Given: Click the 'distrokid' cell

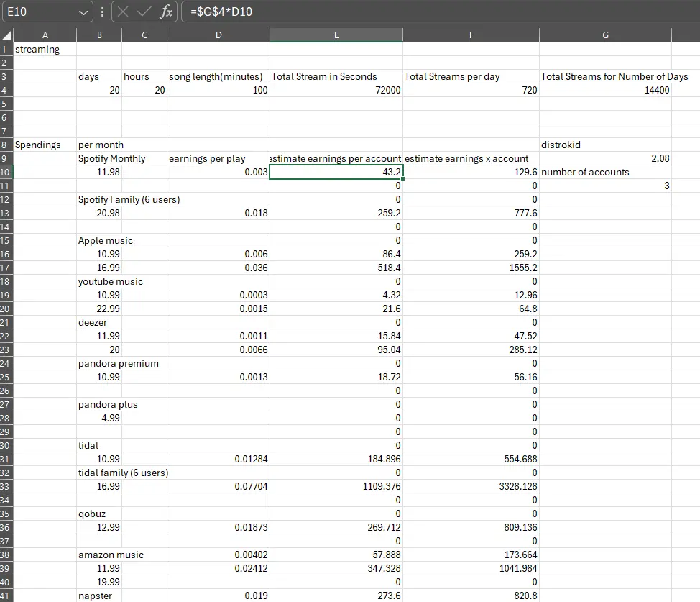Looking at the screenshot, I should coord(605,145).
